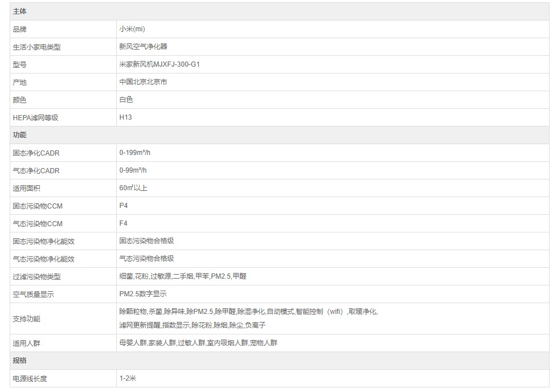Click the 规格 section header
553x392 pixels.
(19, 361)
